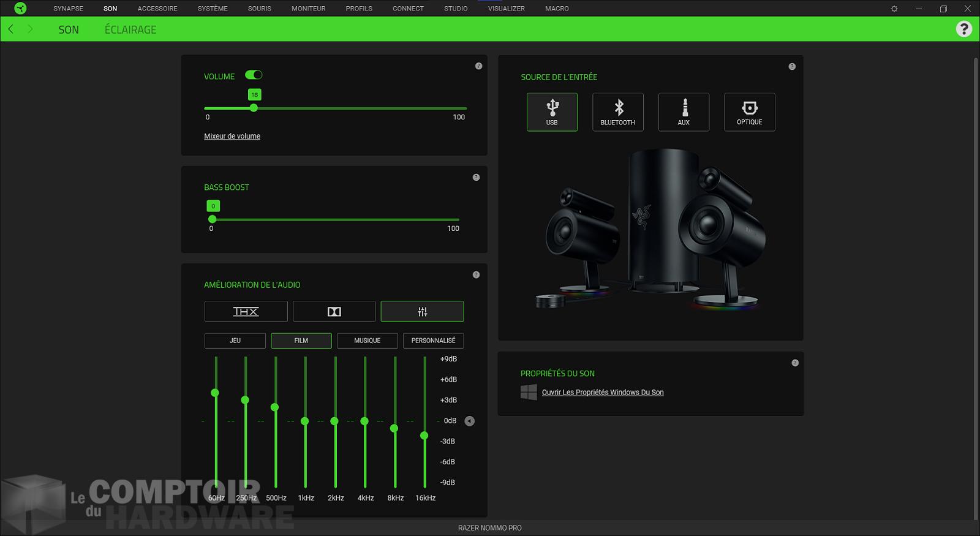Click the equalizer reset arrow at 0dB

point(470,421)
